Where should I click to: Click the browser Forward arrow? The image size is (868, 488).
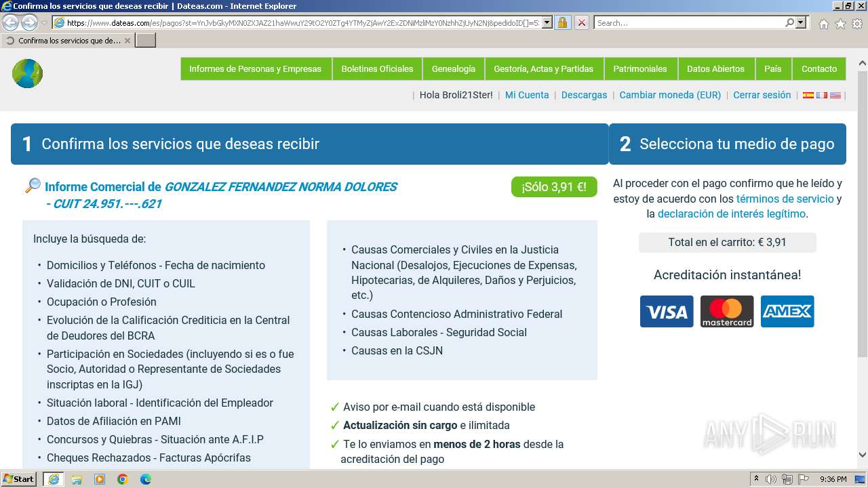[x=29, y=22]
